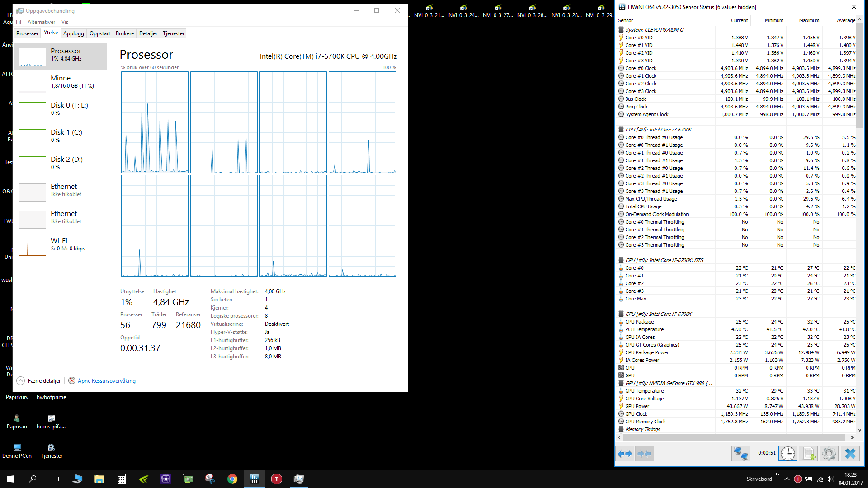Open Windows Start button
The image size is (868, 488).
click(11, 479)
